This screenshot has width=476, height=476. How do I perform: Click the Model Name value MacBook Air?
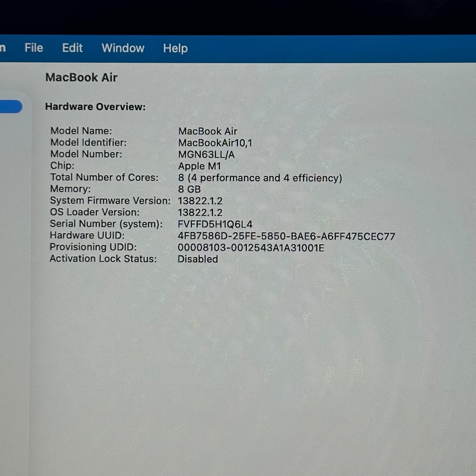tap(208, 131)
